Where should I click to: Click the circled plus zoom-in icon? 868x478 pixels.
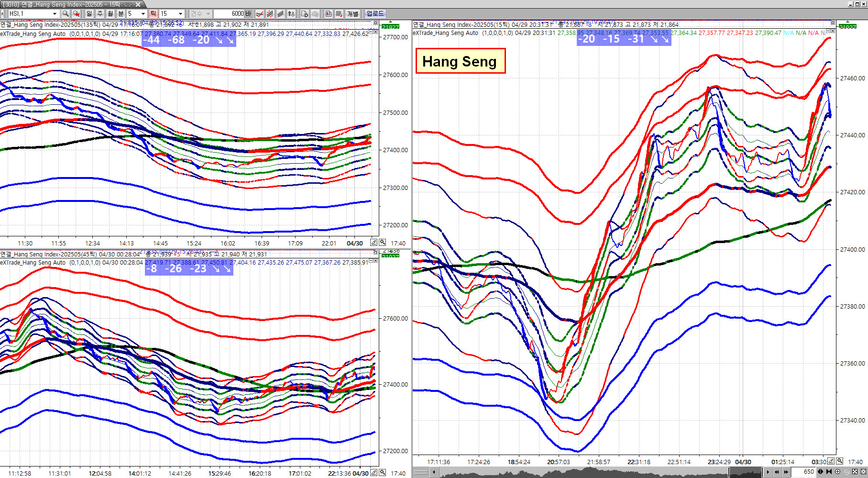837,472
